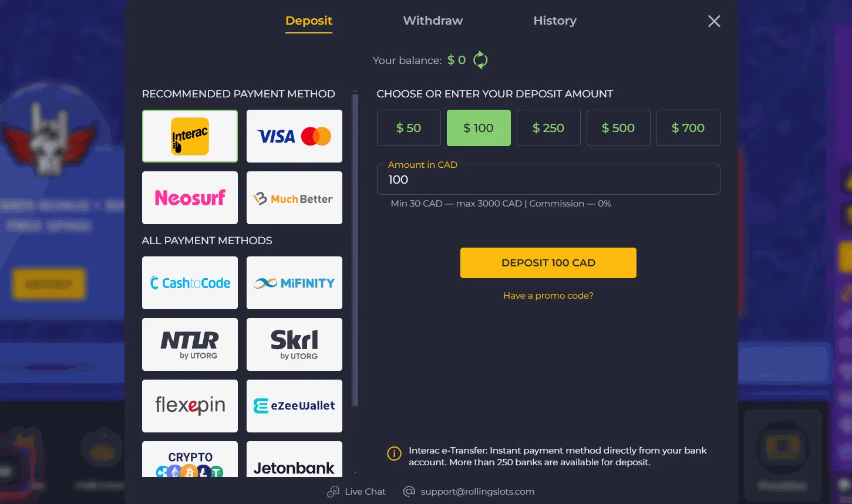Switch to the Withdraw tab
Image resolution: width=852 pixels, height=504 pixels.
point(433,21)
